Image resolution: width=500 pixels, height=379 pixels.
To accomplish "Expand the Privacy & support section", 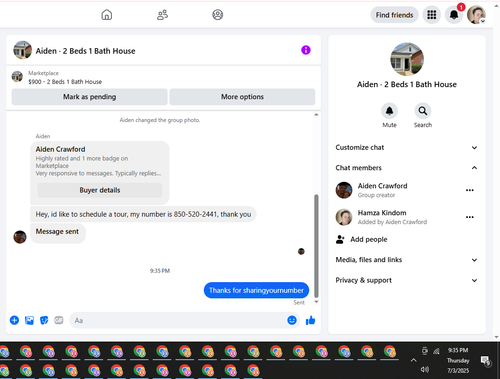I will [x=407, y=280].
